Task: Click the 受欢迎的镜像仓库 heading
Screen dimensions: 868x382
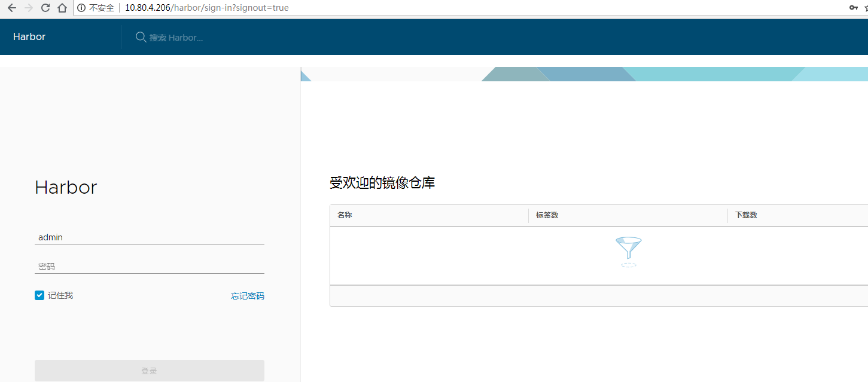Action: coord(382,183)
